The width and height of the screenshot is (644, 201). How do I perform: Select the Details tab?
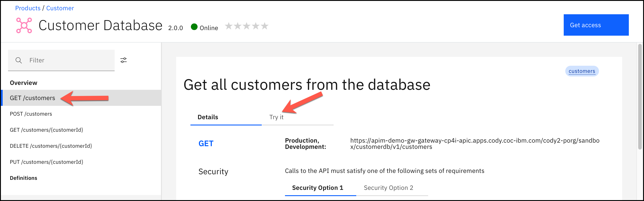point(208,117)
